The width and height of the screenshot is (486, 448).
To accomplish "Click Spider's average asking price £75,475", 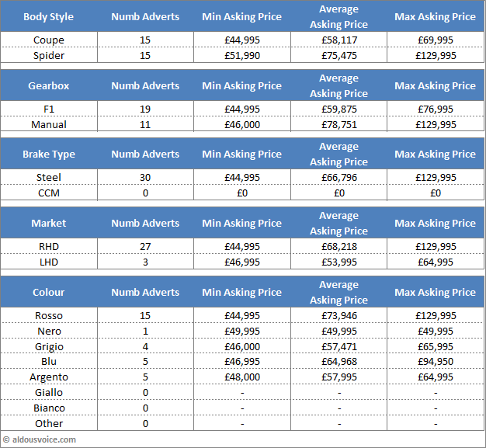I will [338, 56].
